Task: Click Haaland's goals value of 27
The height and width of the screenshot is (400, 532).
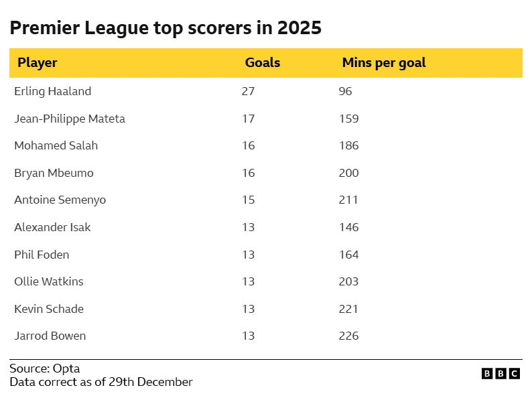Action: pyautogui.click(x=248, y=91)
